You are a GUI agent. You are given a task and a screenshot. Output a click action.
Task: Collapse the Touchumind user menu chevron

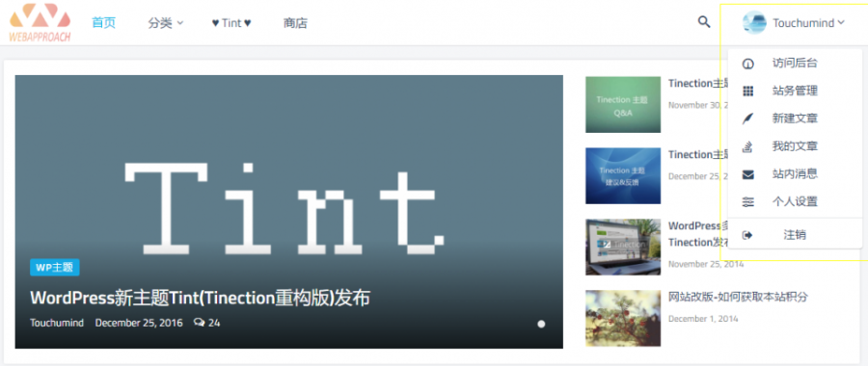[841, 23]
